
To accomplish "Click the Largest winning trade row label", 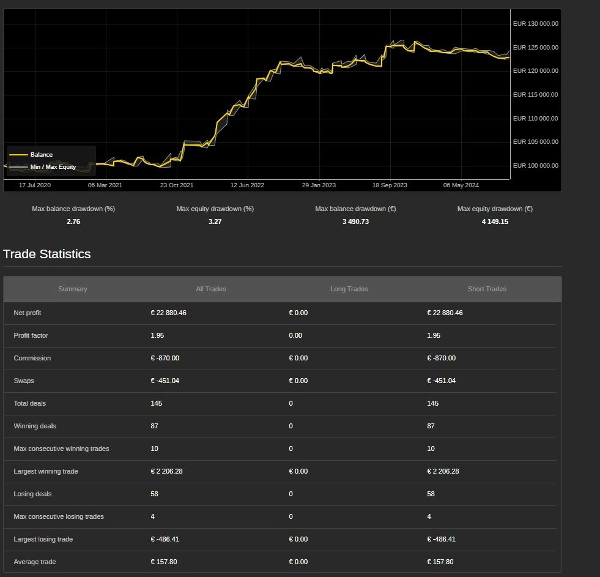I will pos(45,471).
